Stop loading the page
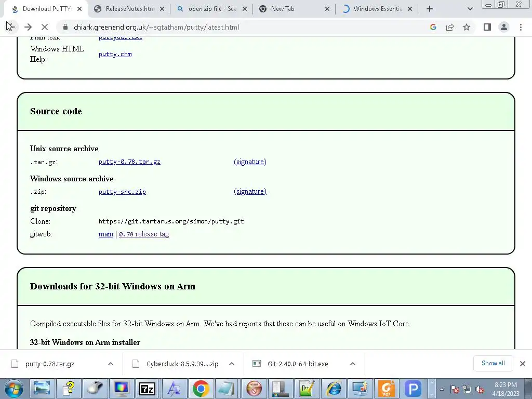532x399 pixels. click(45, 27)
